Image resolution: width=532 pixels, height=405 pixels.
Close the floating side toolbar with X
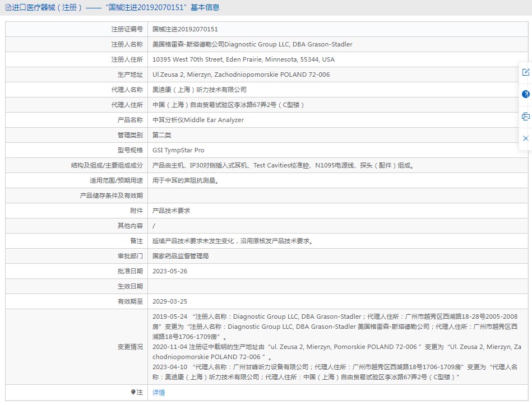click(525, 138)
